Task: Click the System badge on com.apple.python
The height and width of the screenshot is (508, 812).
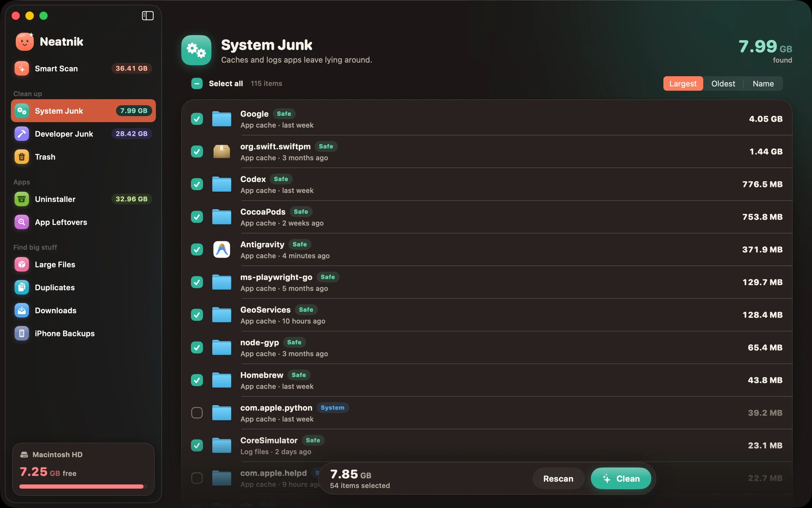Action: (x=332, y=408)
